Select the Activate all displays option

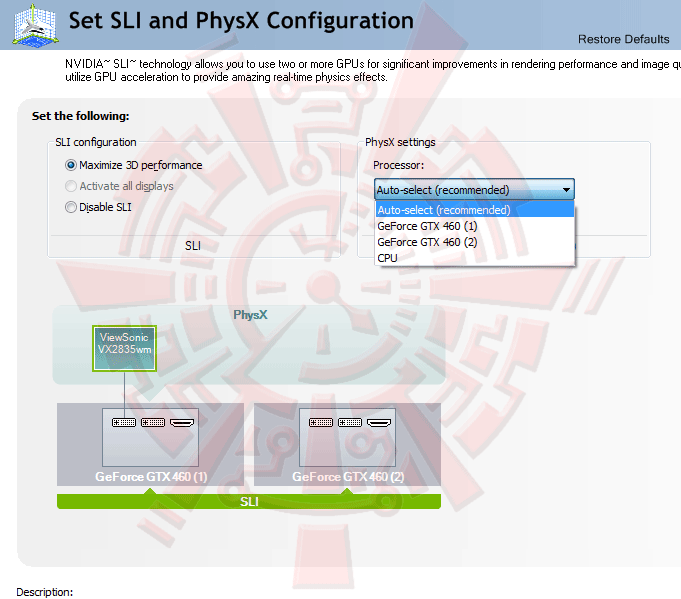(71, 186)
